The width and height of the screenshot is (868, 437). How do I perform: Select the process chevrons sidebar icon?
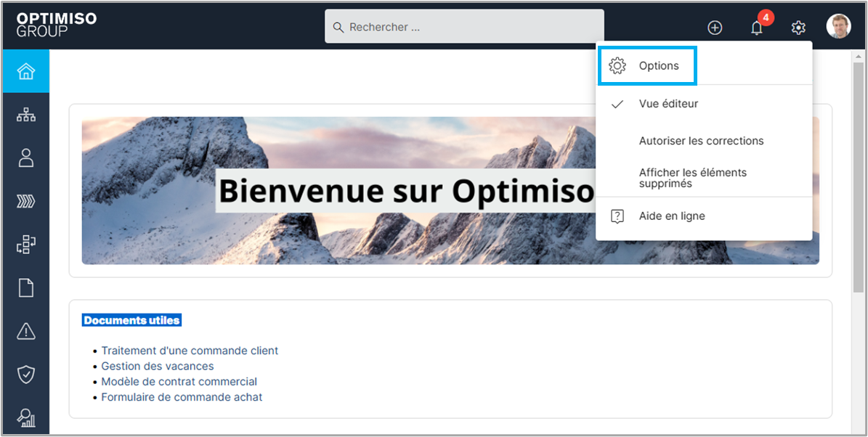tap(26, 202)
